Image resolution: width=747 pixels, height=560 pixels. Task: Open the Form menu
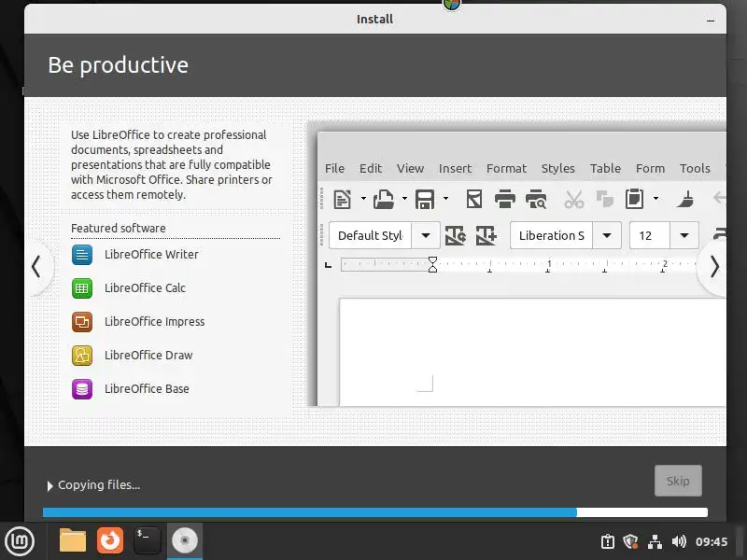650,169
